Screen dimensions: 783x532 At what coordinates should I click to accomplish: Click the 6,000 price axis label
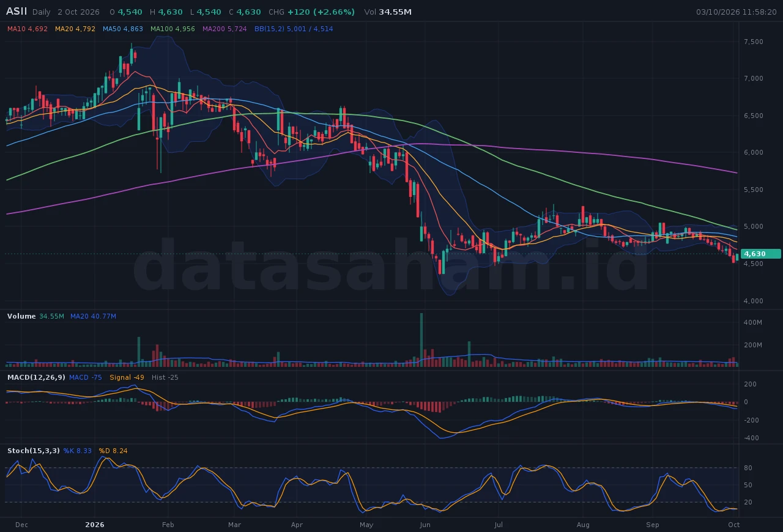click(753, 152)
